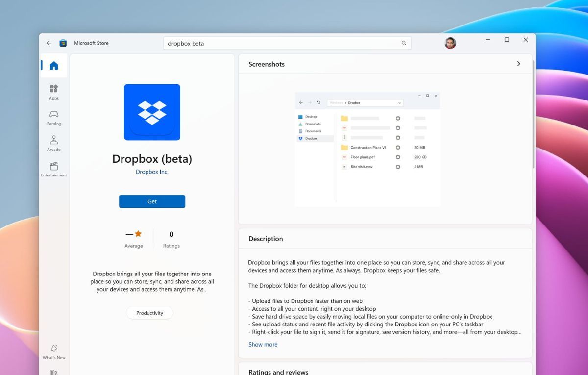Click the Get button to install
This screenshot has height=375, width=588.
click(152, 201)
